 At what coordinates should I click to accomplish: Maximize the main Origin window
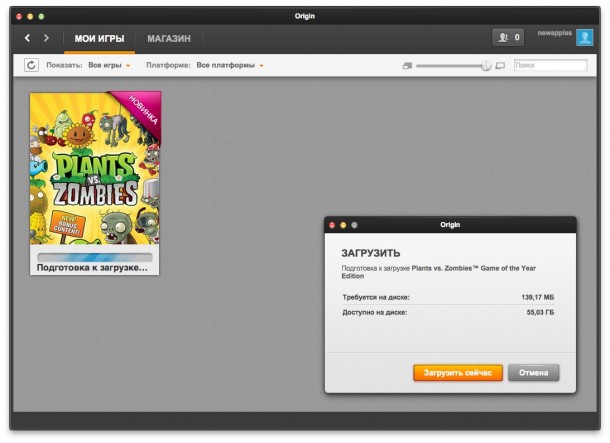[x=41, y=16]
